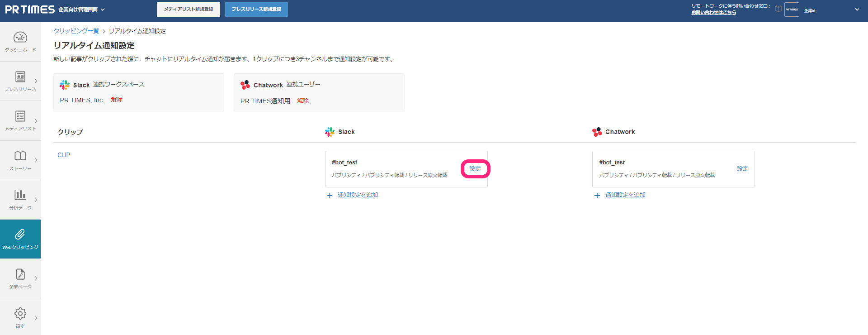Expand the Company Page submenu chevron

pos(36,278)
